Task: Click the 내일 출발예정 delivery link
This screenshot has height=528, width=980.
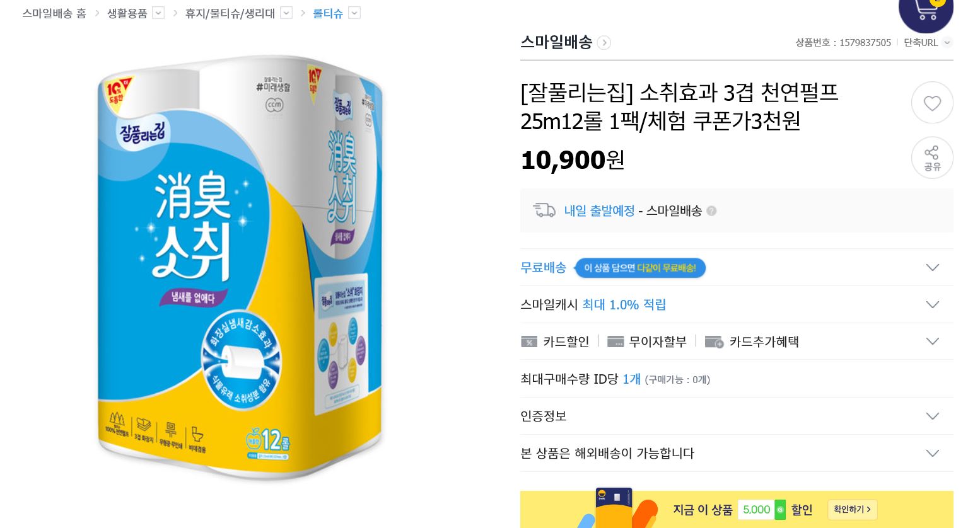Action: [599, 211]
